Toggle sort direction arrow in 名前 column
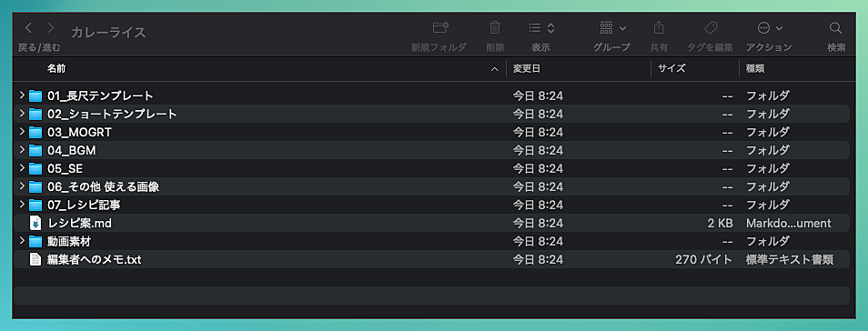The image size is (868, 331). point(494,69)
